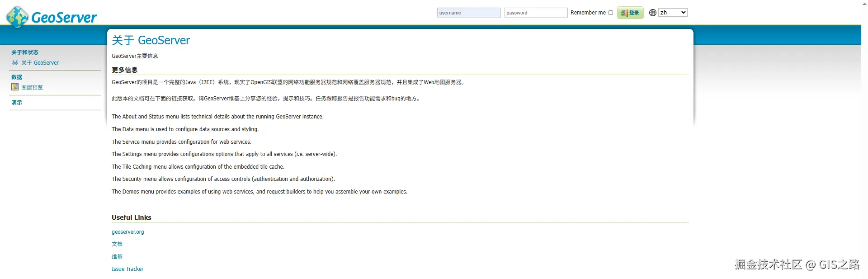Image resolution: width=868 pixels, height=279 pixels.
Task: Select the 数据 sidebar heading
Action: point(17,77)
